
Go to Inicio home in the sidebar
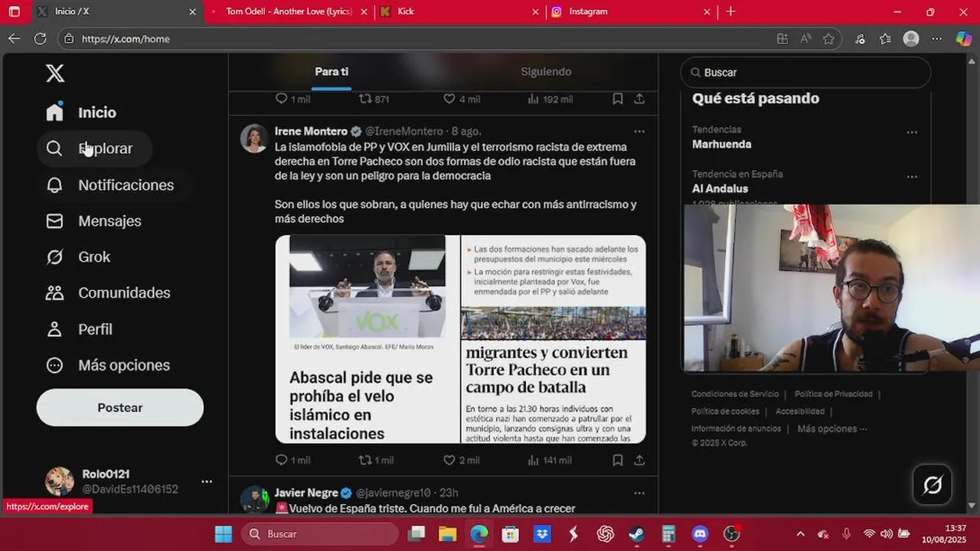pyautogui.click(x=81, y=112)
